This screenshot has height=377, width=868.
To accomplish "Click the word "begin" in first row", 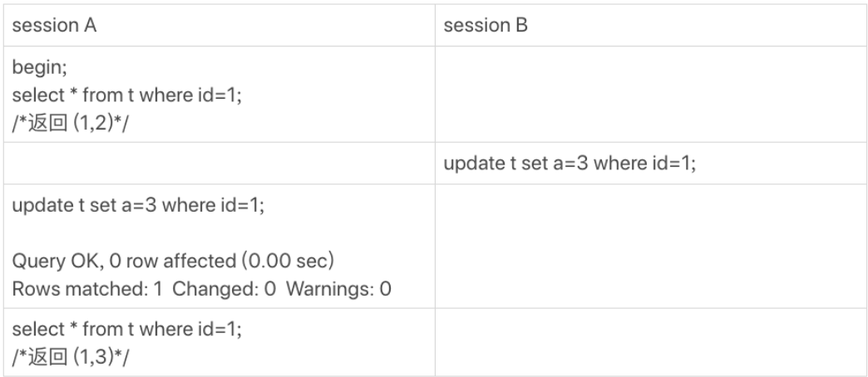I will pos(37,67).
